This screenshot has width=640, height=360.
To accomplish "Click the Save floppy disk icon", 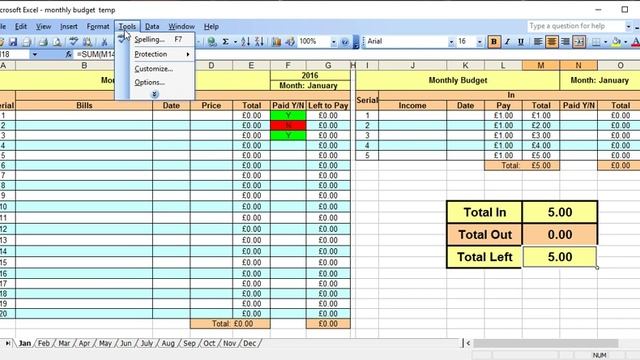I will click(x=13, y=42).
